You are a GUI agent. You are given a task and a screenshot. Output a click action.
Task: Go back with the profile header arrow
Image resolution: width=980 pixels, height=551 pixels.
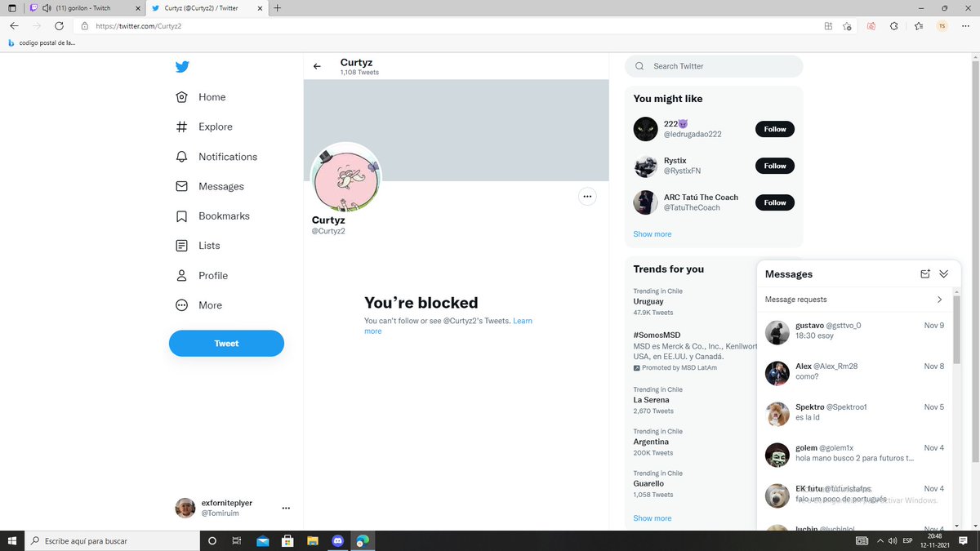point(317,67)
